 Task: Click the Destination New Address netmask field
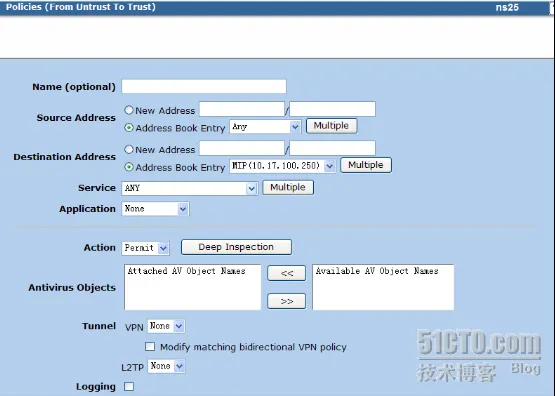pyautogui.click(x=332, y=148)
